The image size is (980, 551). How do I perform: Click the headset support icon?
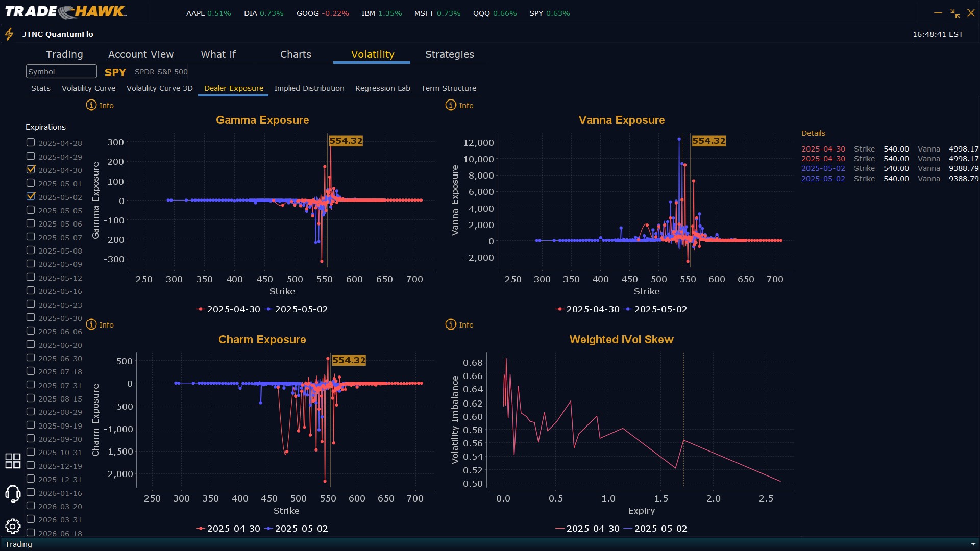point(13,493)
